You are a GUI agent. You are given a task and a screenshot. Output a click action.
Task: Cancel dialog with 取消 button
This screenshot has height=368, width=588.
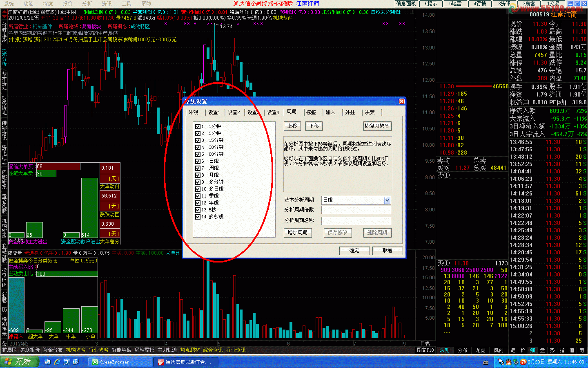pos(388,251)
